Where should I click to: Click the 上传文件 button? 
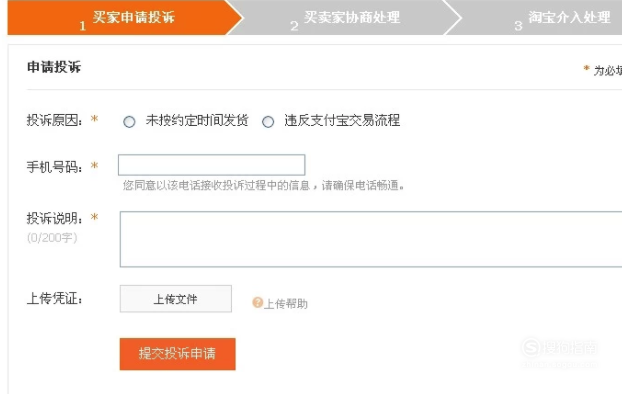pyautogui.click(x=176, y=299)
